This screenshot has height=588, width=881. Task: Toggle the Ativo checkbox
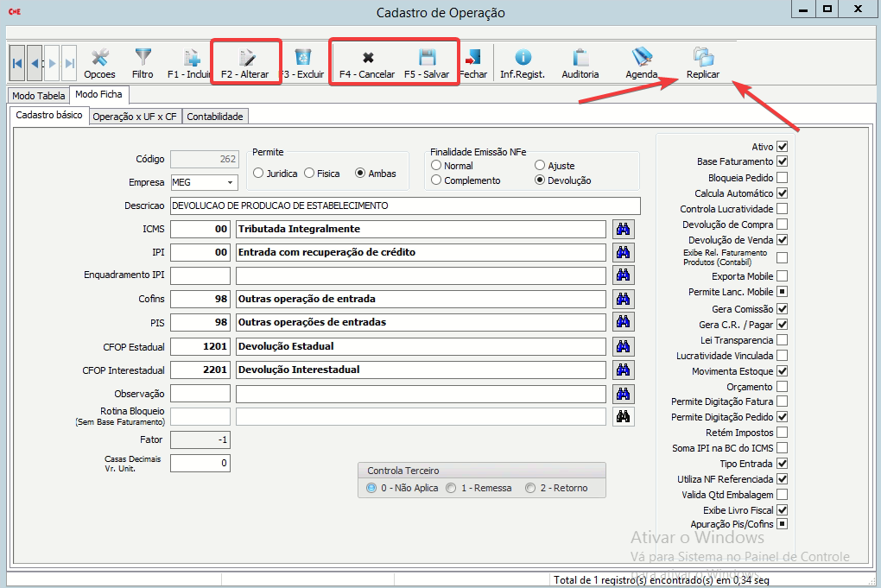pyautogui.click(x=782, y=147)
